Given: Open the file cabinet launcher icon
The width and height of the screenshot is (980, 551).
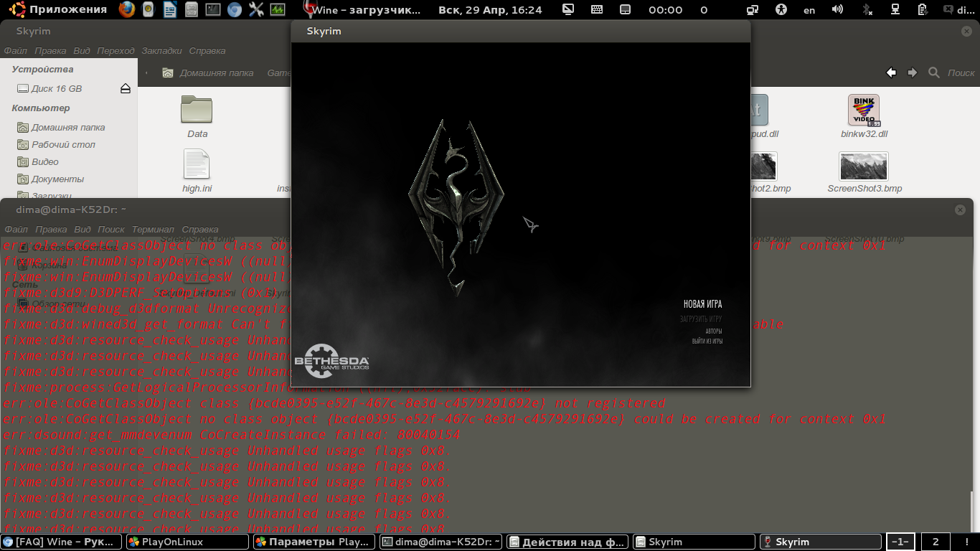Looking at the screenshot, I should click(191, 9).
